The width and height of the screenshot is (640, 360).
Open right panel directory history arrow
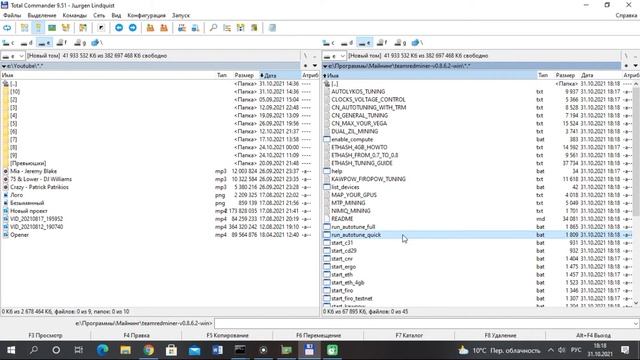click(636, 66)
